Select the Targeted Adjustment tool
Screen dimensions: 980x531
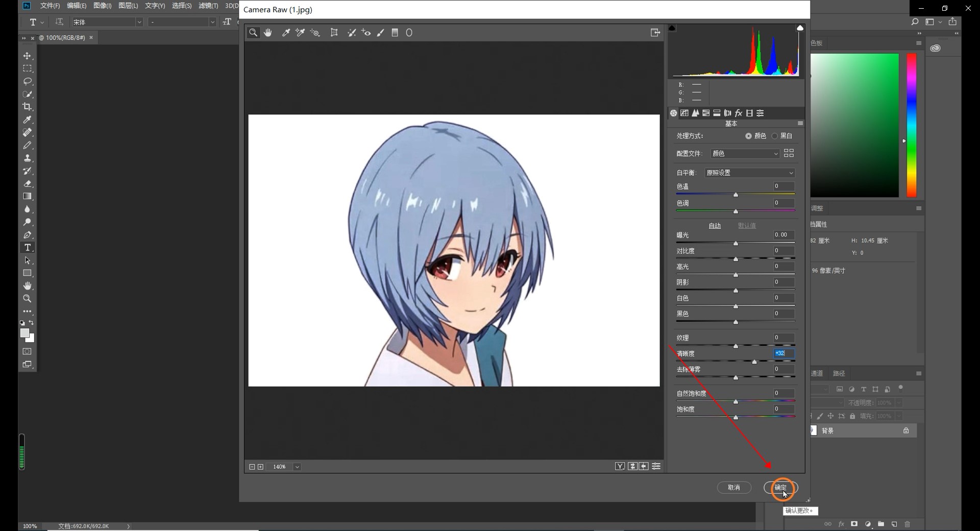[315, 33]
